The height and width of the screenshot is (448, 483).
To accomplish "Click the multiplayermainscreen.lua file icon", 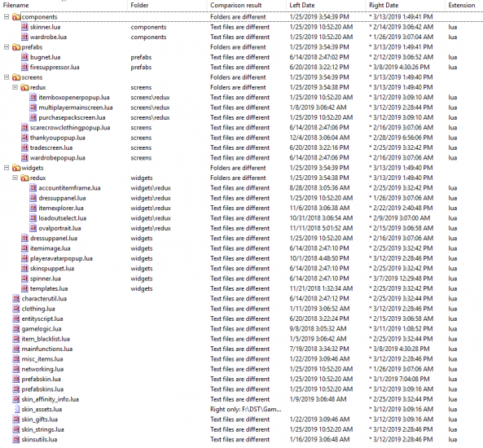I will [33, 108].
